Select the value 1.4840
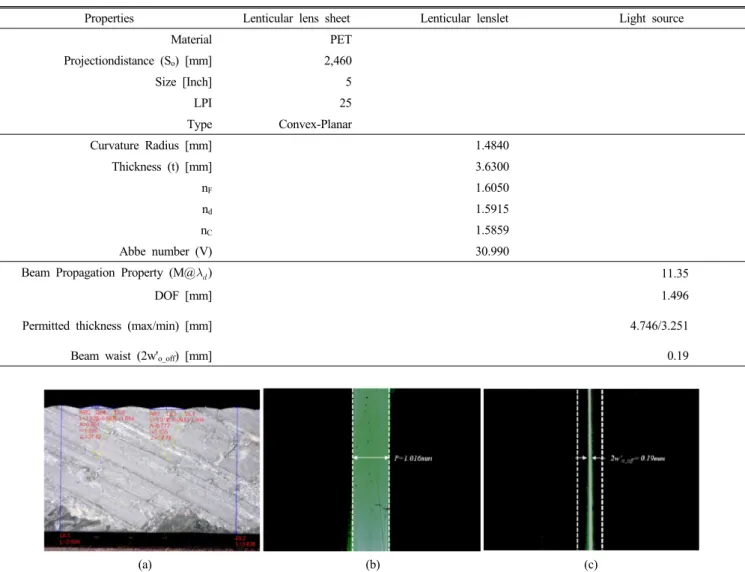This screenshot has width=745, height=572. (492, 145)
